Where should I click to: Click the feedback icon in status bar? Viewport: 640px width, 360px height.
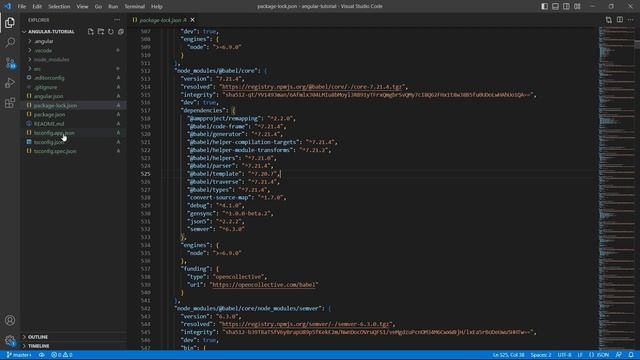click(619, 355)
